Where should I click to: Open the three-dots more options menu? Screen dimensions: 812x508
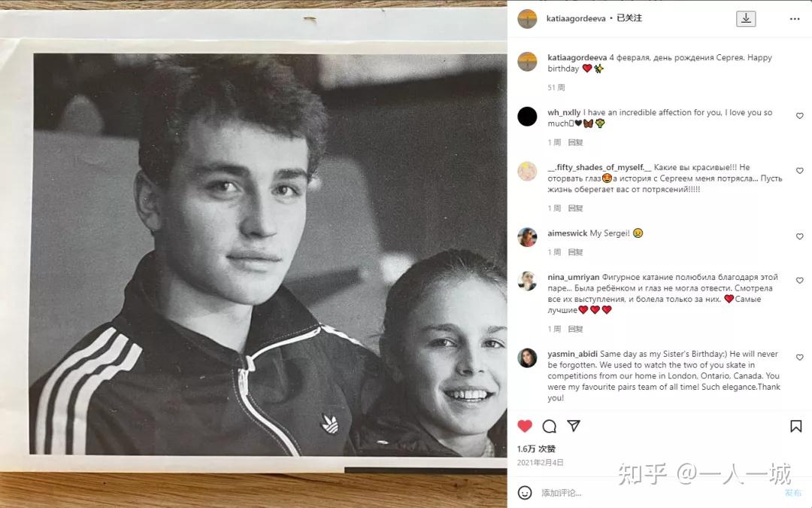coord(795,19)
